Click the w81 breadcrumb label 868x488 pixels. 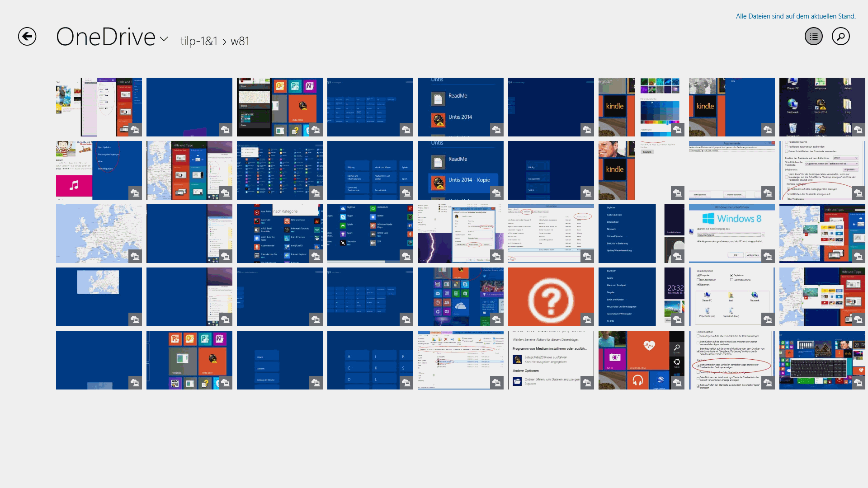tap(240, 41)
